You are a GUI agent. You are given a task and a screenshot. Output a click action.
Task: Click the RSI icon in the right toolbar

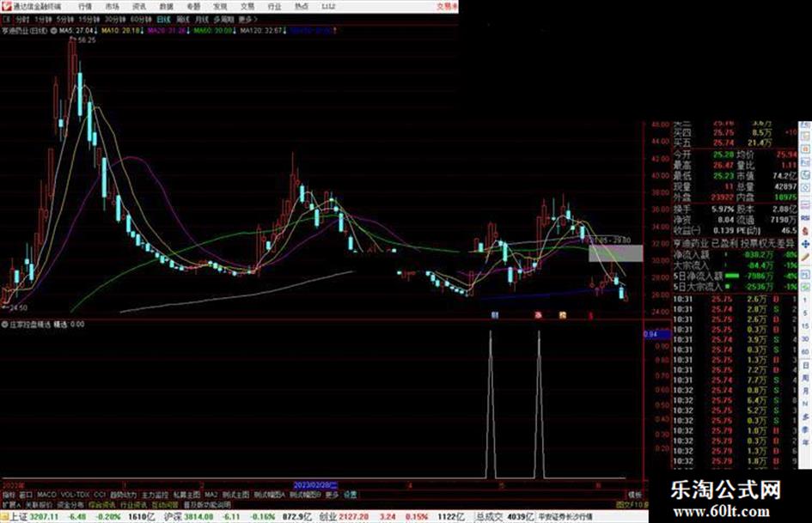805,218
